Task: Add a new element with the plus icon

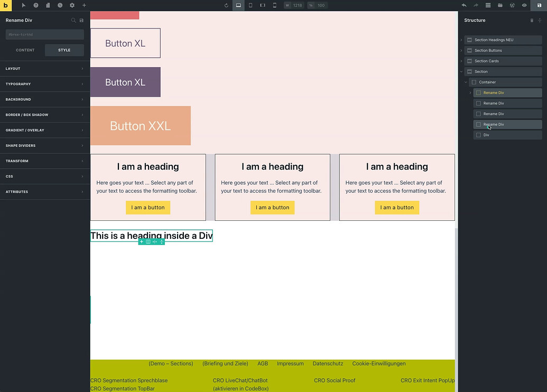Action: point(84,5)
